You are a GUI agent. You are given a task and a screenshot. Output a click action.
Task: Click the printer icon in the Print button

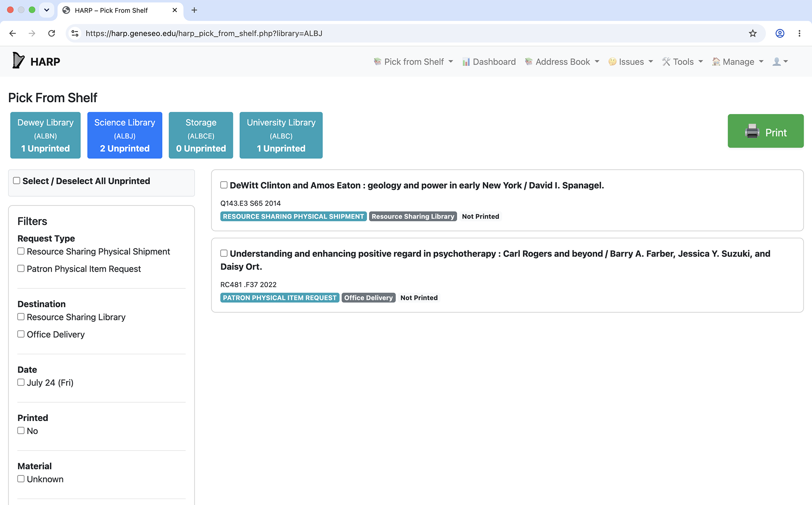pos(752,131)
